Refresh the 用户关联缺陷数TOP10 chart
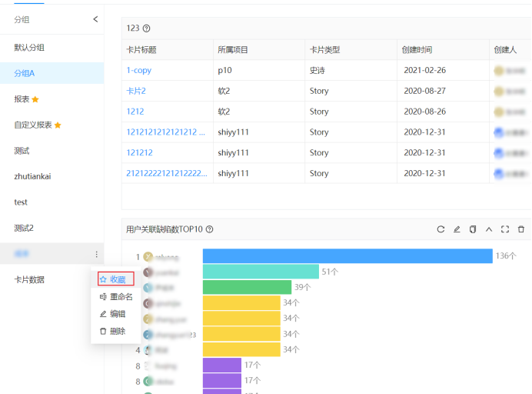Viewport: 532px width, 394px height. point(441,229)
